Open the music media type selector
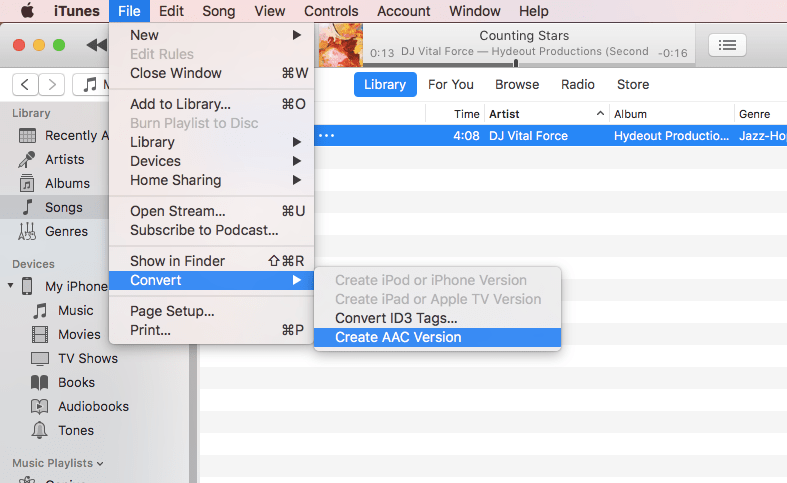787x483 pixels. (91, 84)
